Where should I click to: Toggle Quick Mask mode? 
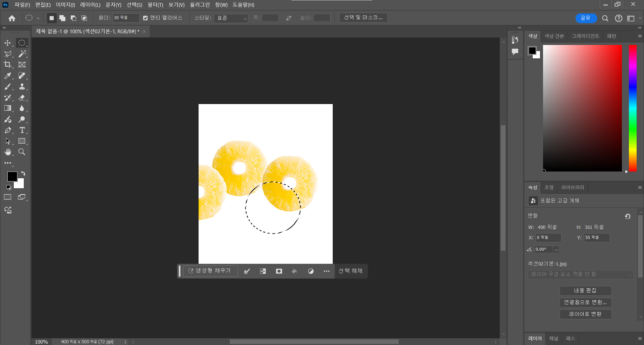(7, 197)
